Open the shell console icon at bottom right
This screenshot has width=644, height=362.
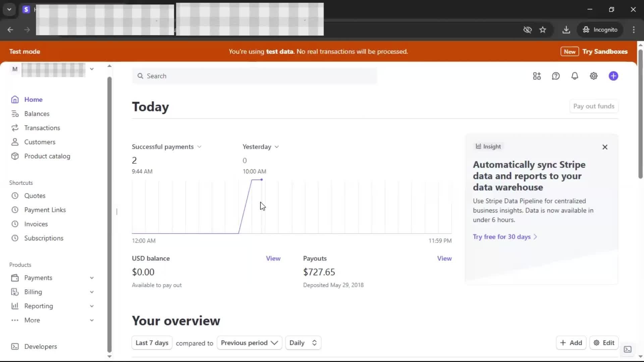(x=628, y=349)
